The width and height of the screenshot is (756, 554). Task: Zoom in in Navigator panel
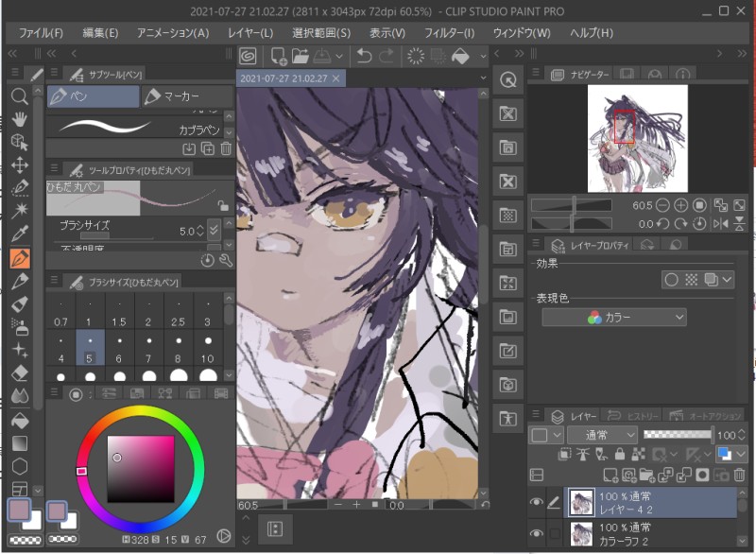pyautogui.click(x=680, y=205)
